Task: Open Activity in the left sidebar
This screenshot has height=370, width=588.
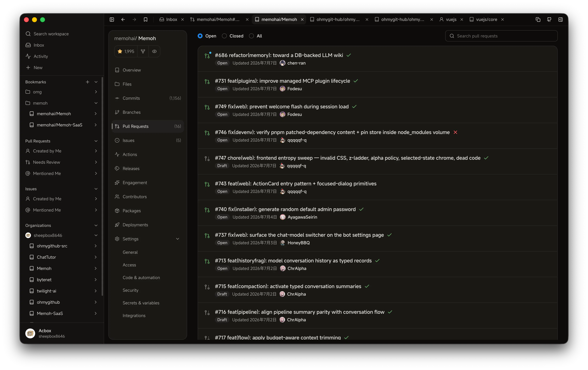Action: [x=62, y=56]
